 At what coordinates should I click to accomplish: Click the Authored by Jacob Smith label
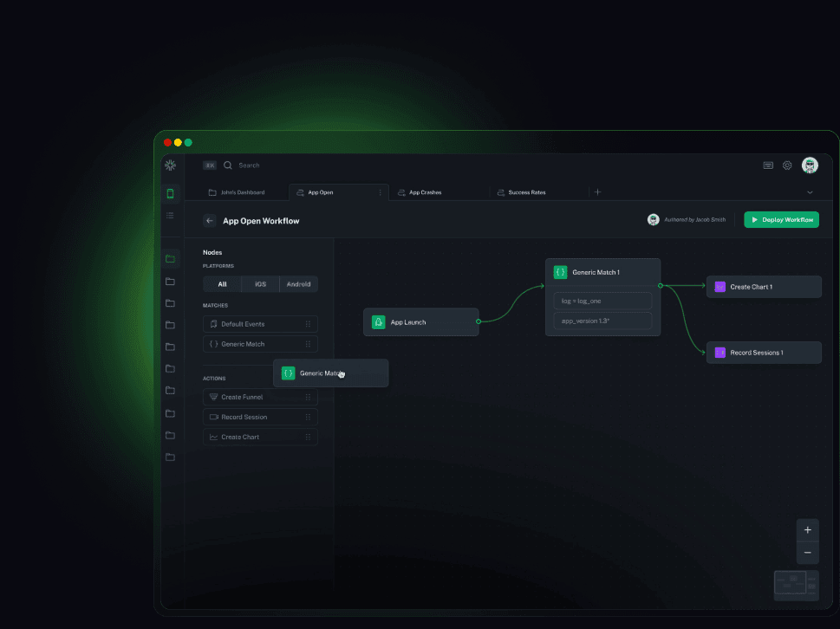tap(695, 219)
